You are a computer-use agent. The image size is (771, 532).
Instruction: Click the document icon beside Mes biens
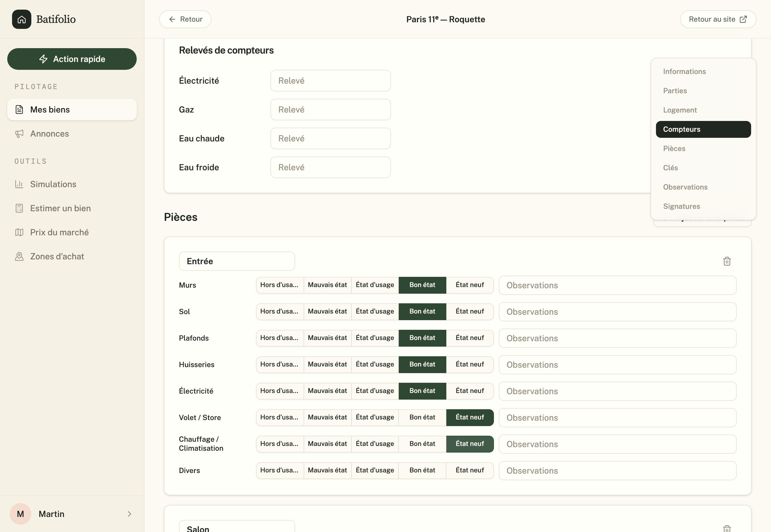pos(19,110)
